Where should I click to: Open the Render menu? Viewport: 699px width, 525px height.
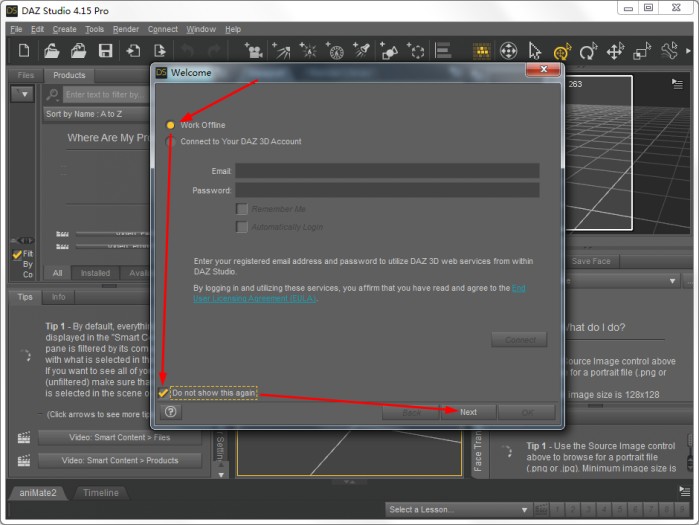point(126,29)
